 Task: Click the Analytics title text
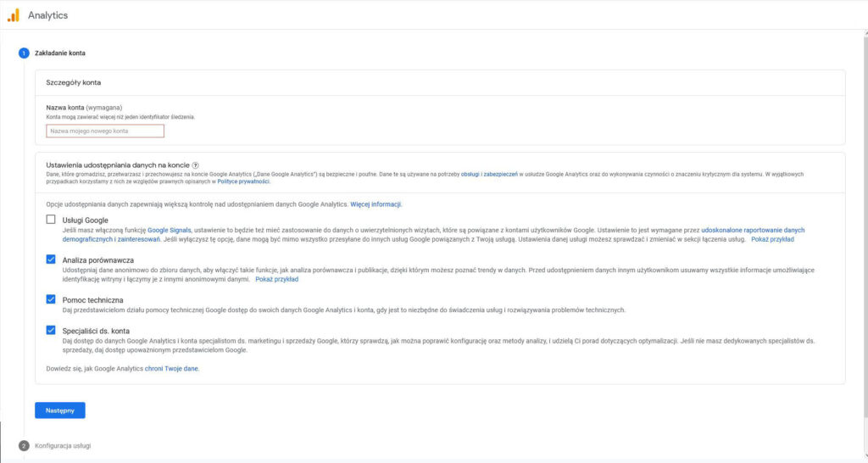click(47, 15)
